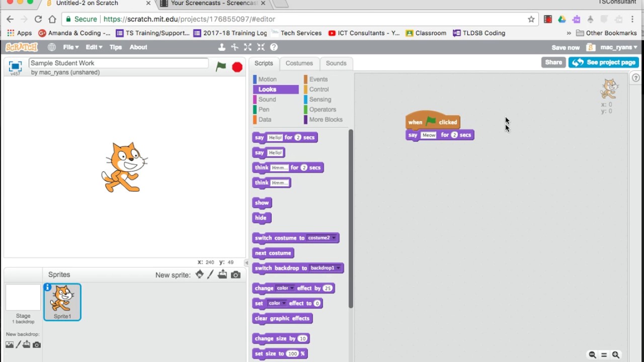
Task: Open Tips from menu bar
Action: [116, 47]
